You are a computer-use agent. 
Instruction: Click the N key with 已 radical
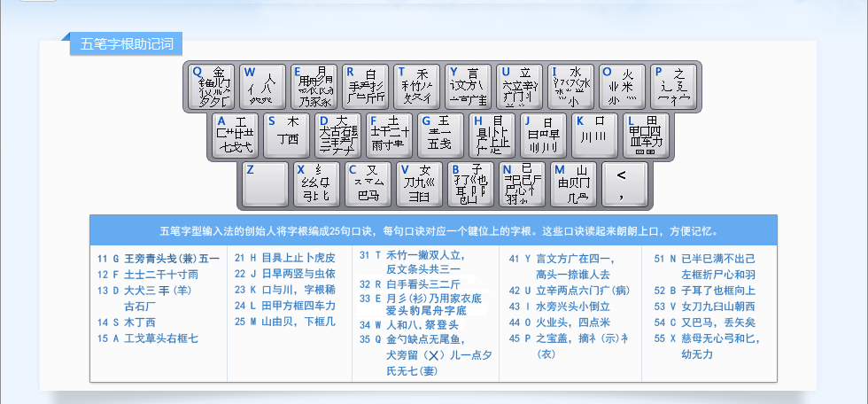tap(522, 184)
